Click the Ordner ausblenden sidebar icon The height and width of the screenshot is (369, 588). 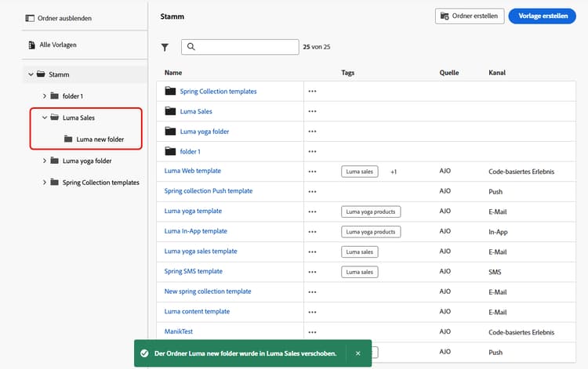[x=30, y=17]
